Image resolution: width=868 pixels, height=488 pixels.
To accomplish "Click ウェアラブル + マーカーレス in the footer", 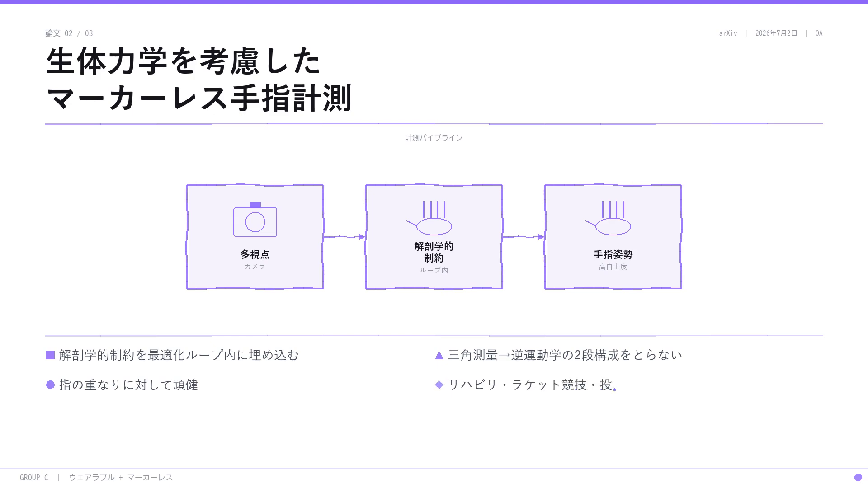I will tap(121, 478).
